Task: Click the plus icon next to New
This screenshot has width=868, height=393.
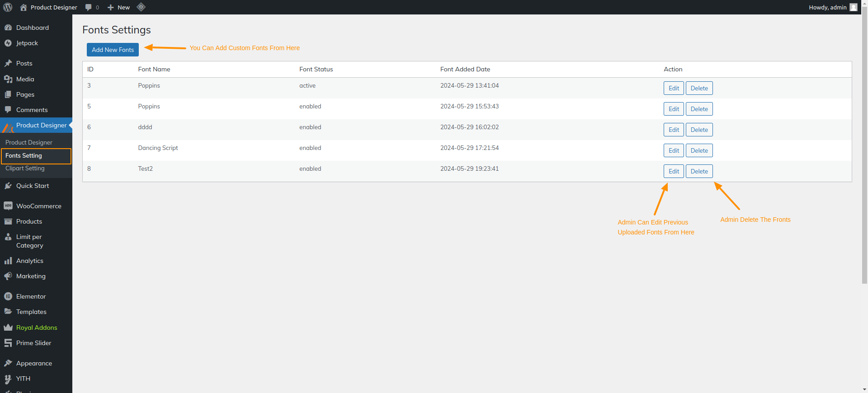Action: (x=111, y=7)
